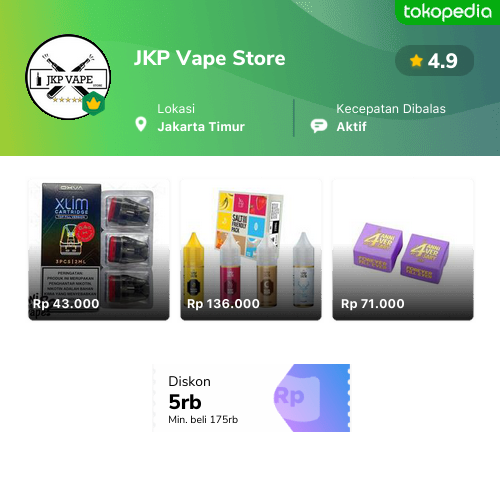Click the Rp 71.000 price label
The image size is (500, 500).
[373, 304]
